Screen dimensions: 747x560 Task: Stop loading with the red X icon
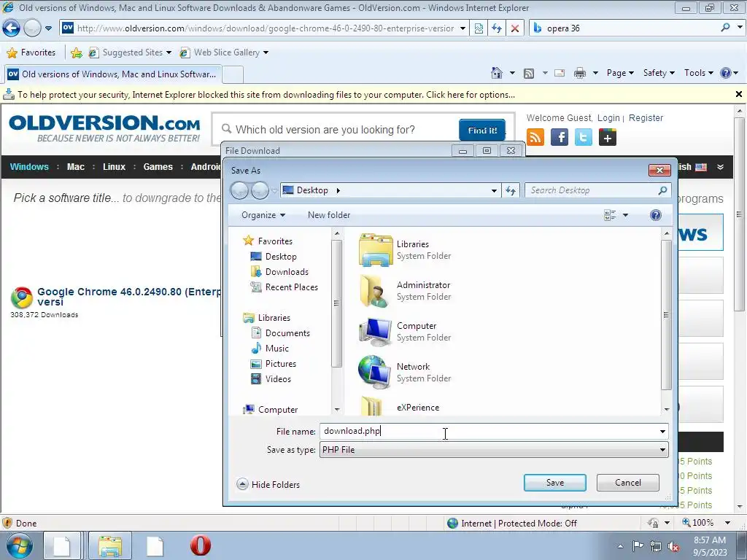pyautogui.click(x=515, y=28)
